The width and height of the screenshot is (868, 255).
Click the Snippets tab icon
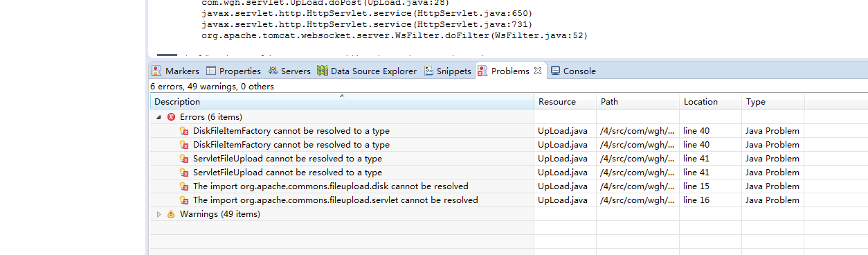tap(429, 71)
